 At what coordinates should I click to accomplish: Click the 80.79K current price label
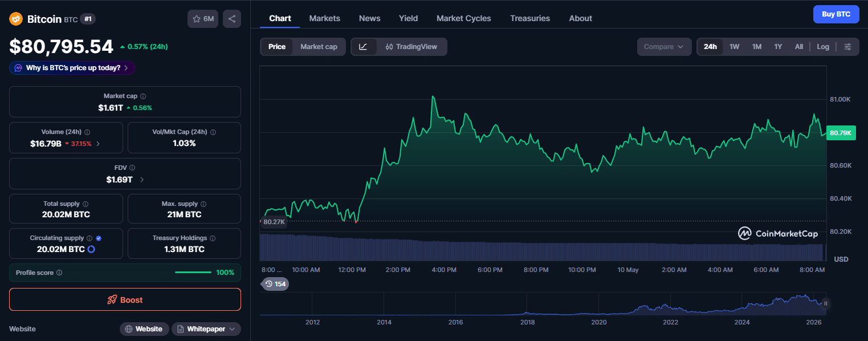point(841,133)
